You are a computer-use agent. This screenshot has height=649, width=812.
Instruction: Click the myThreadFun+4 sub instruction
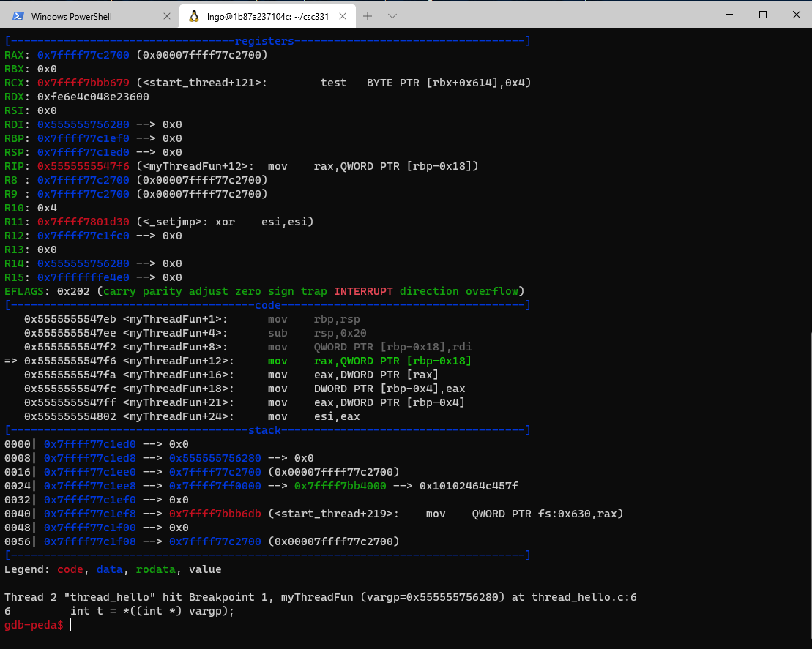(x=195, y=334)
